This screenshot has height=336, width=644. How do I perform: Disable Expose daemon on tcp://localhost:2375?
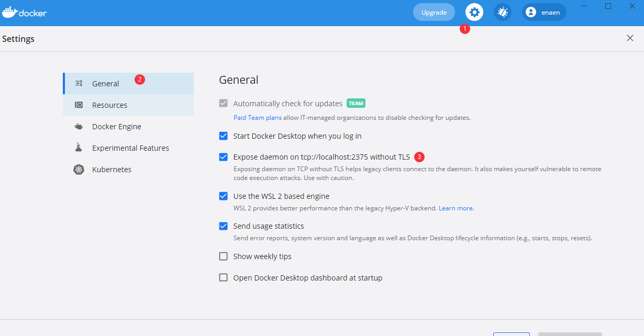click(224, 157)
